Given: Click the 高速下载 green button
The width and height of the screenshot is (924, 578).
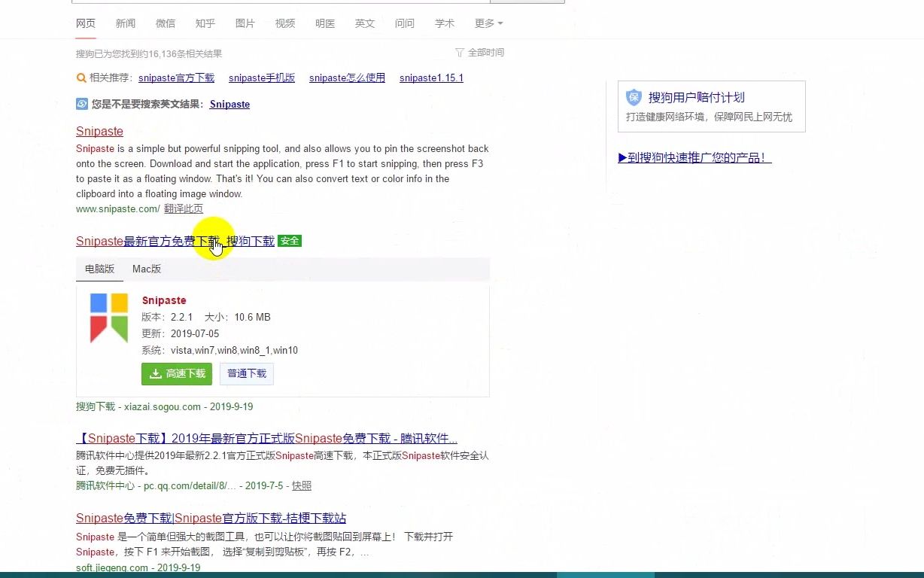Looking at the screenshot, I should click(x=177, y=373).
